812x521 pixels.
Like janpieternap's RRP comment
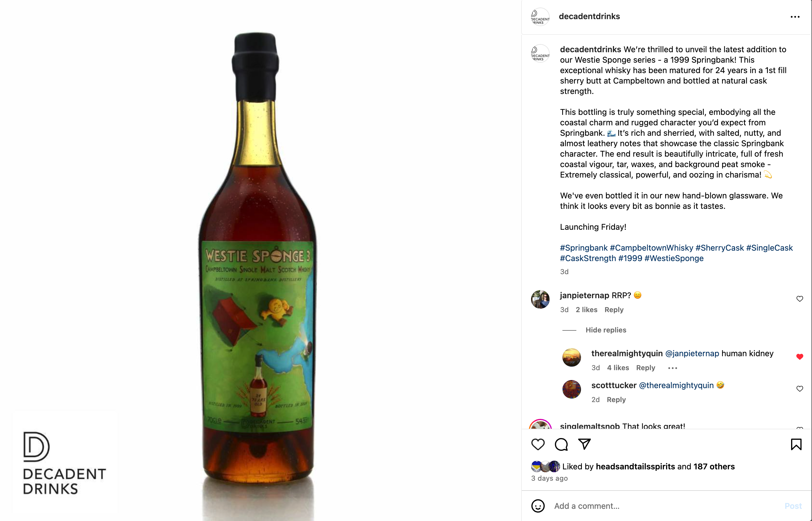point(800,299)
